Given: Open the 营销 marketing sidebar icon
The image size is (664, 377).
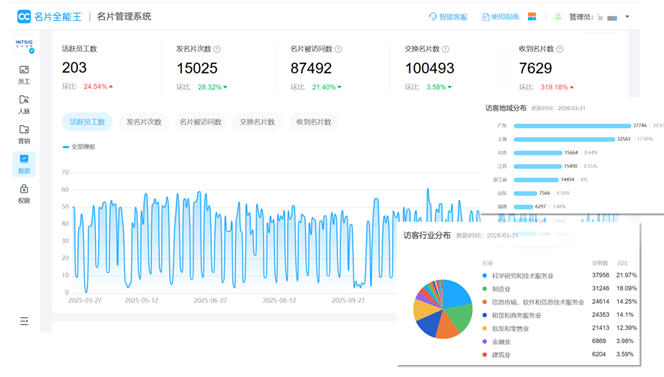Looking at the screenshot, I should pyautogui.click(x=24, y=134).
